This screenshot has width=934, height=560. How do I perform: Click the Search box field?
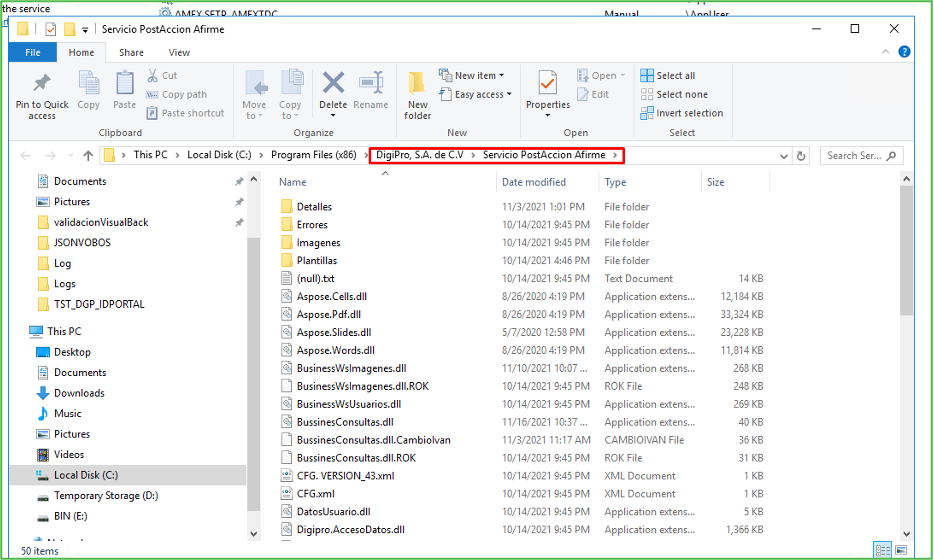pos(855,155)
